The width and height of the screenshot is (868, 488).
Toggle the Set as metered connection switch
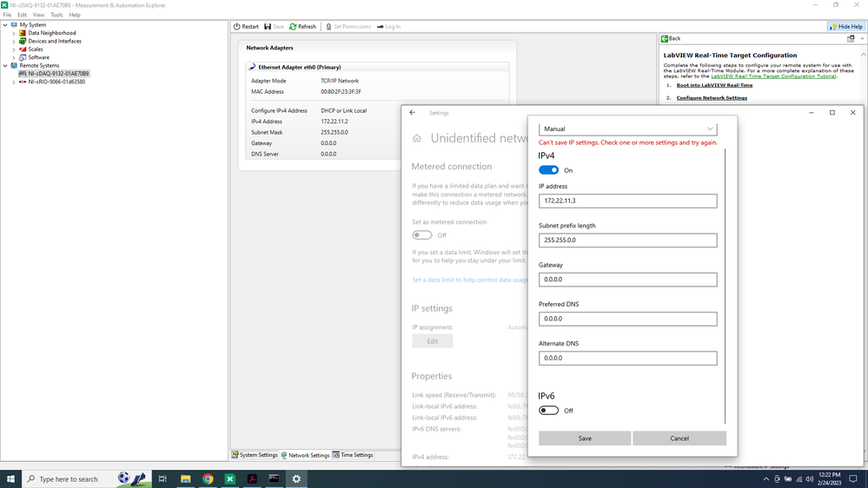[421, 235]
